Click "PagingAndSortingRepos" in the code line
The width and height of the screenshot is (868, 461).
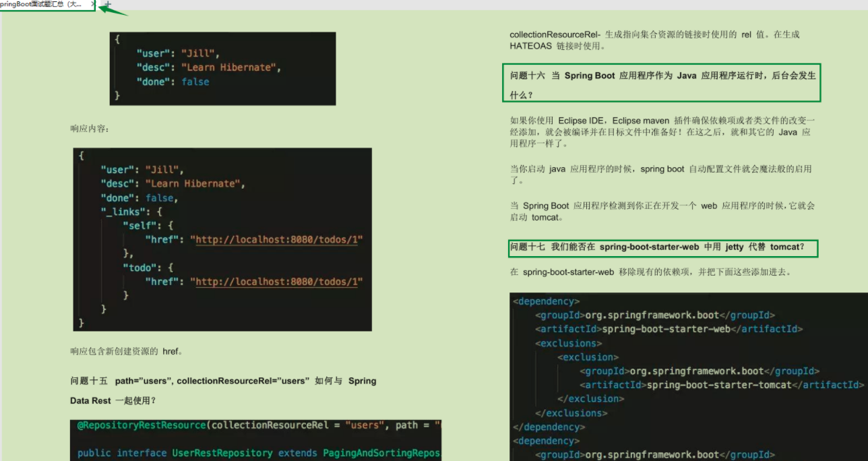382,453
